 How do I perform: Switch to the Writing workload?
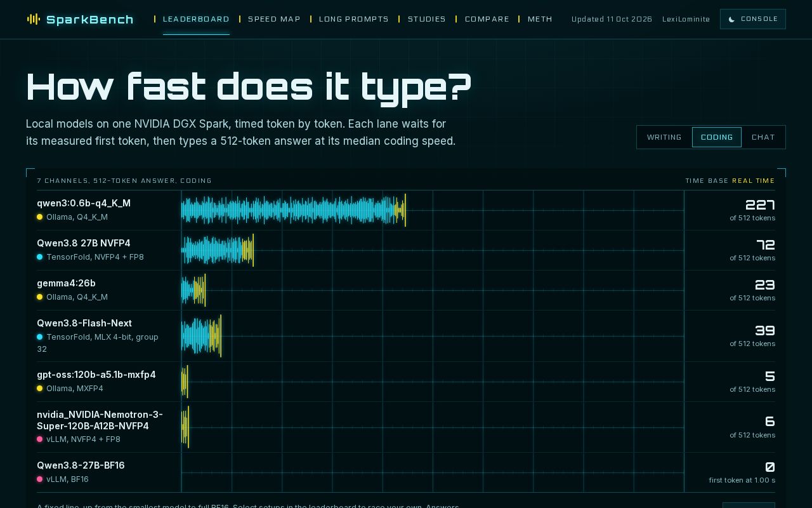pyautogui.click(x=664, y=137)
